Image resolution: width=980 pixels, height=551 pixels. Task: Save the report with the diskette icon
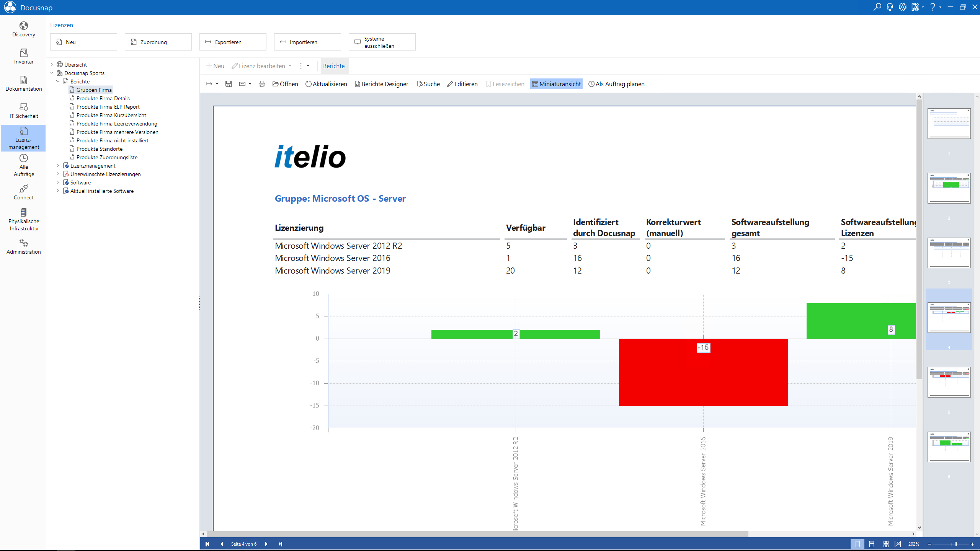pyautogui.click(x=229, y=84)
